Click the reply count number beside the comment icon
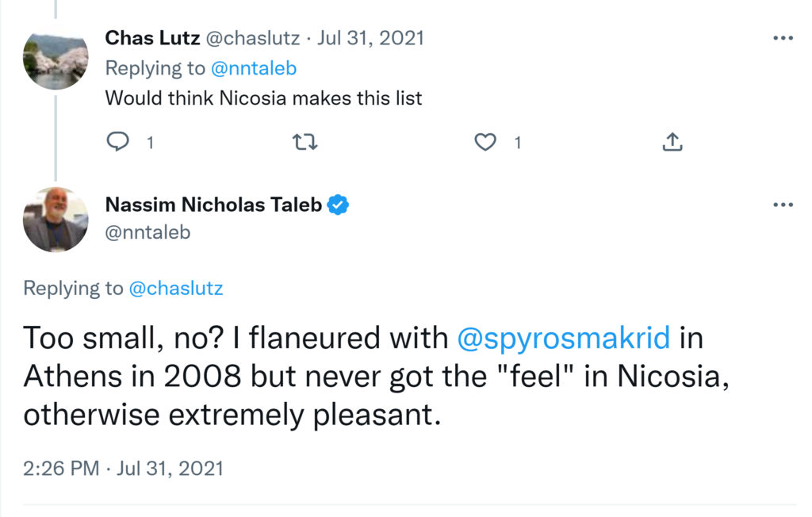Image resolution: width=812 pixels, height=517 pixels. (x=149, y=143)
